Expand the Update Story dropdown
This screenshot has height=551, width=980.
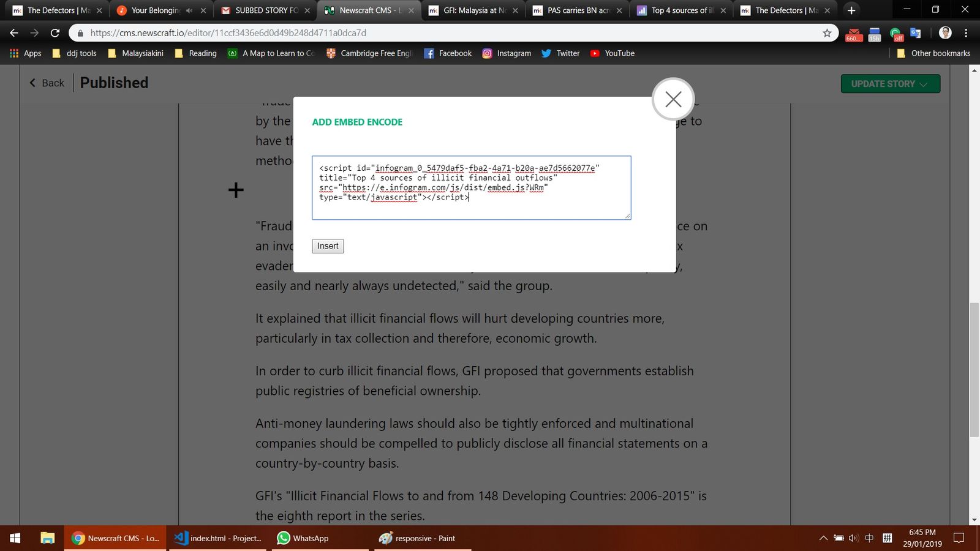tap(890, 84)
